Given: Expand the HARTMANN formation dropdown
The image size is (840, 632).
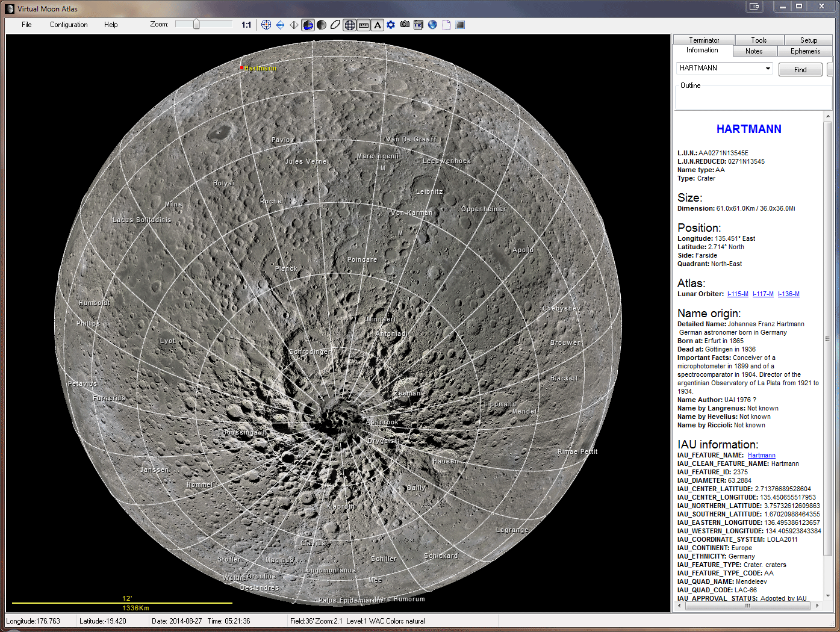Looking at the screenshot, I should pos(768,69).
